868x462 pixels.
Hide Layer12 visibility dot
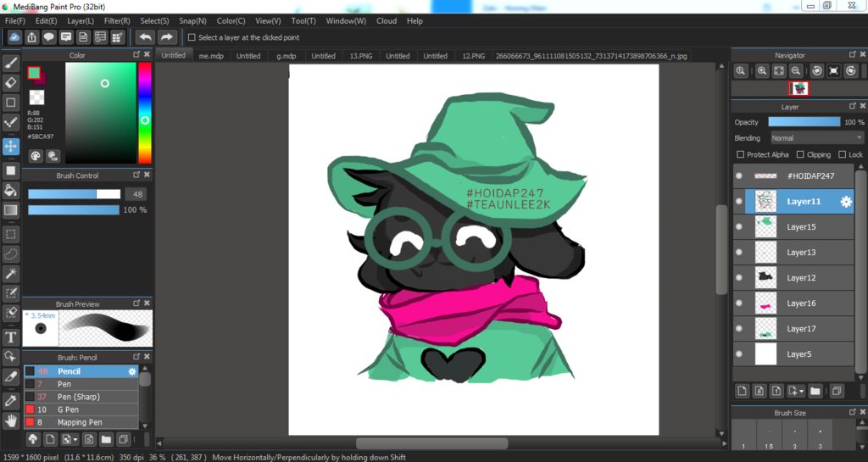pyautogui.click(x=738, y=278)
